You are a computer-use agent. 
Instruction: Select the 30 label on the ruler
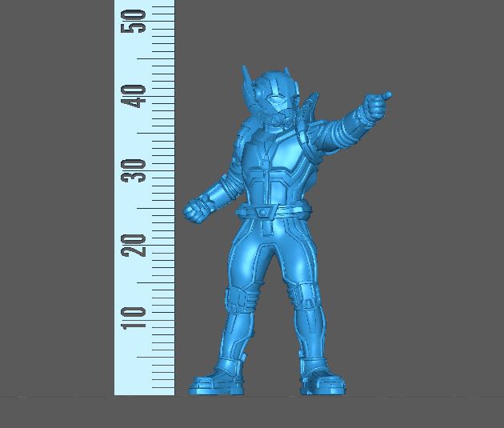click(138, 170)
